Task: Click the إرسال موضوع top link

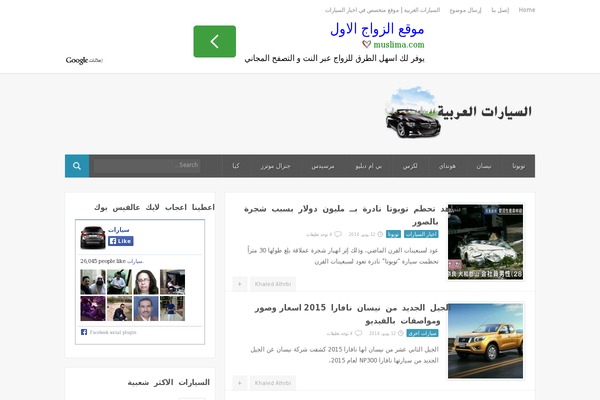Action: tap(465, 10)
